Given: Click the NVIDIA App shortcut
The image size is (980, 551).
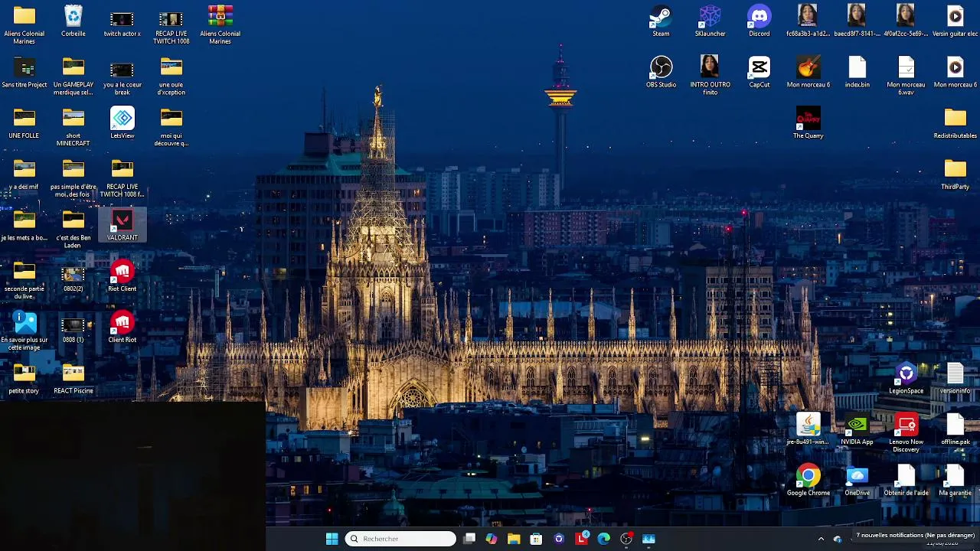Looking at the screenshot, I should 857,425.
